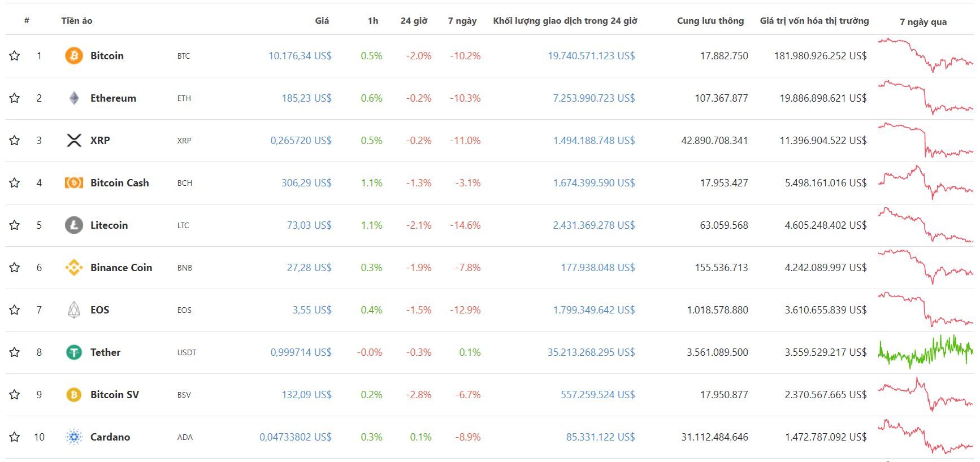Add Binance Coin to favorites star
This screenshot has width=980, height=462.
[15, 267]
